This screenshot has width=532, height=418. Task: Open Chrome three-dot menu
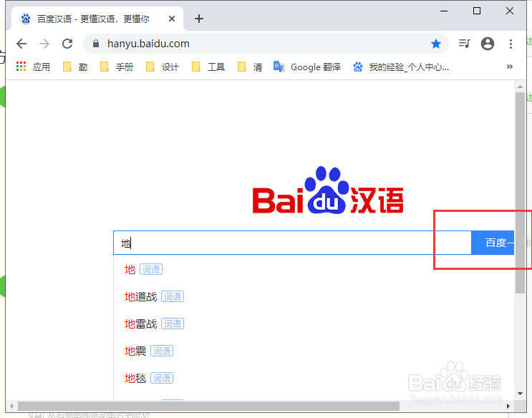pos(511,44)
